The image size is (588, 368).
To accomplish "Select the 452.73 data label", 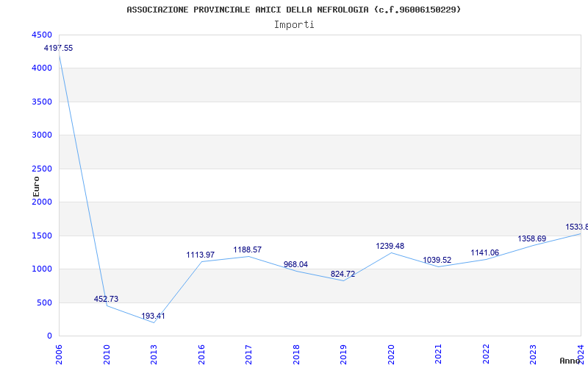I will [x=106, y=299].
